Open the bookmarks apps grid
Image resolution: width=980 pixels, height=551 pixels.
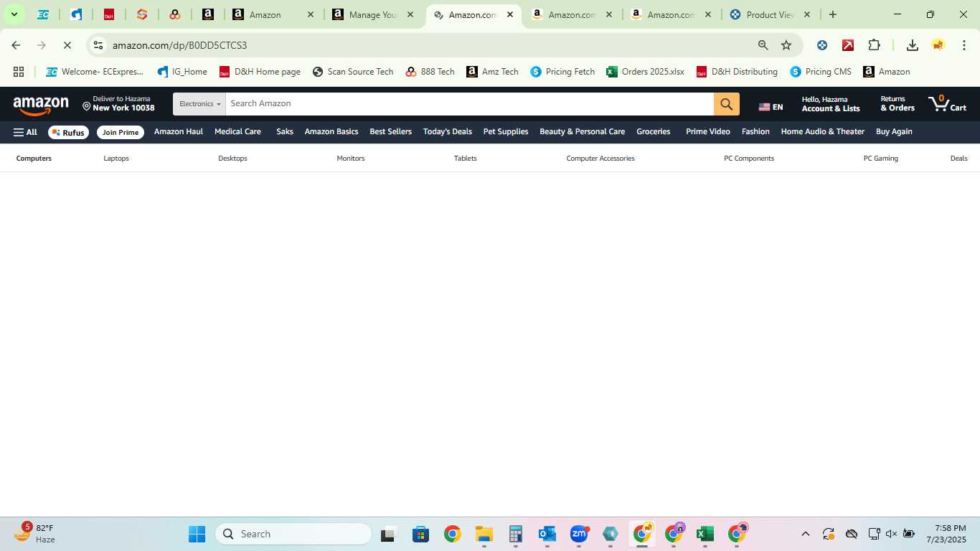click(19, 72)
